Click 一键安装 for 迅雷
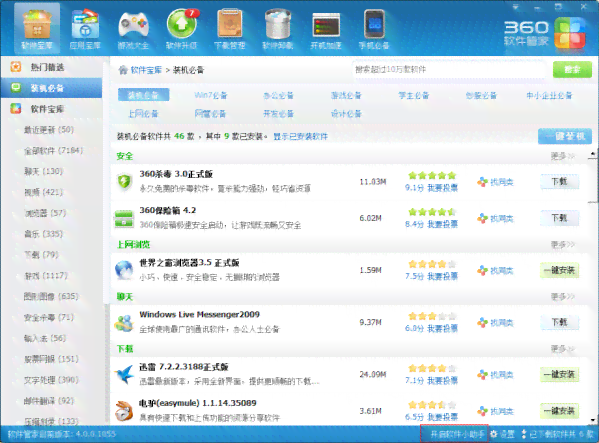 coord(560,374)
